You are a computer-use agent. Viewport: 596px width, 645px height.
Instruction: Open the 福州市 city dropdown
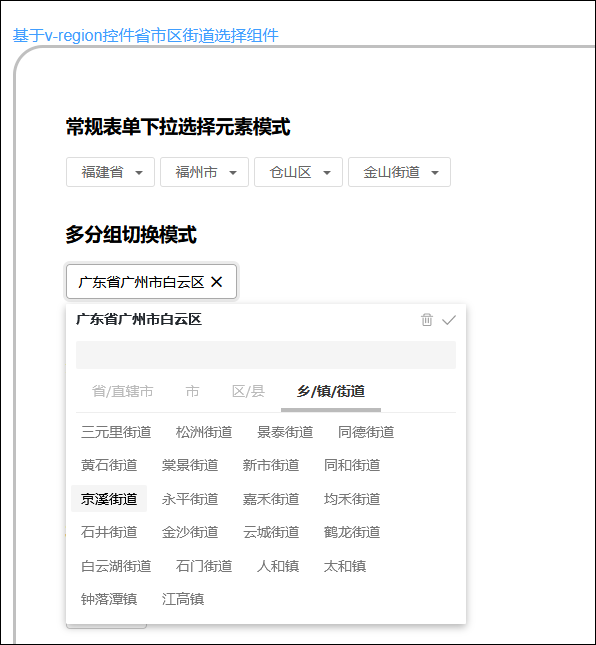click(204, 172)
